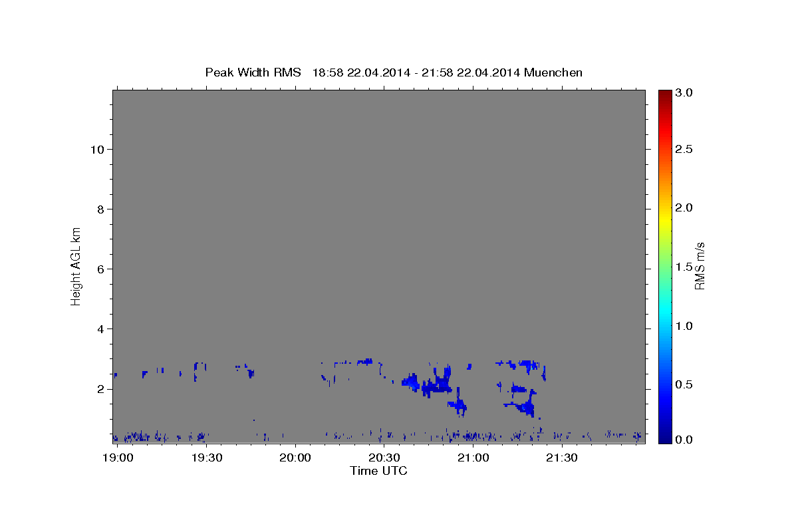Pick the green middle of the colorbar
Image resolution: width=798 pixels, height=532 pixels.
[664, 266]
